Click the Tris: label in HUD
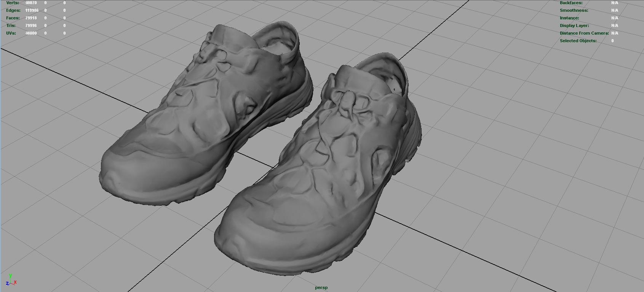The image size is (644, 292). 11,25
